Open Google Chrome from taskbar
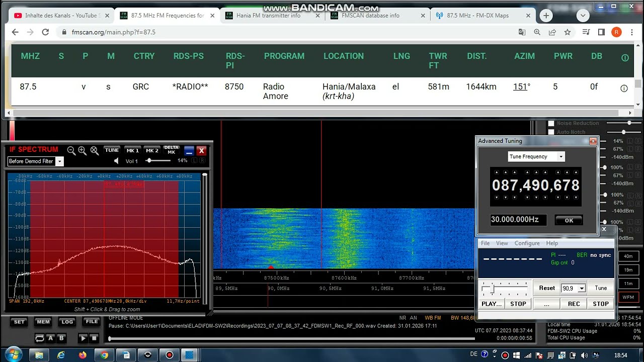Screen dimensions: 644x362 104,355
